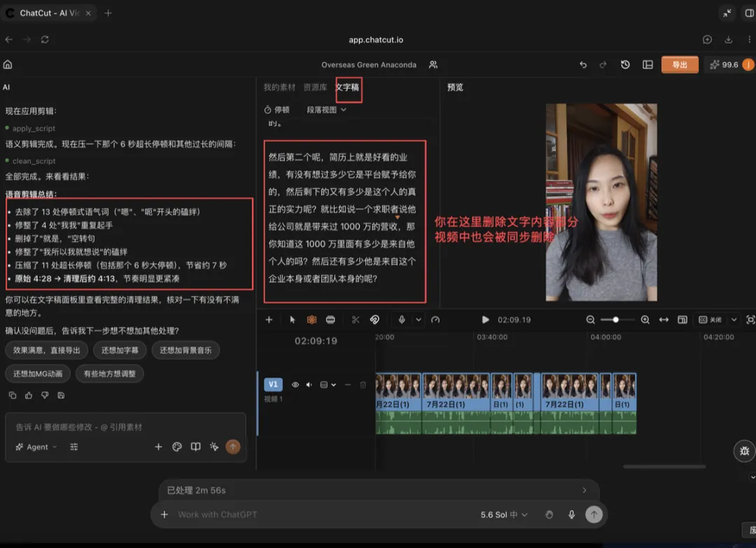The width and height of the screenshot is (756, 548).
Task: Play the timeline from 02:09.19
Action: 485,320
